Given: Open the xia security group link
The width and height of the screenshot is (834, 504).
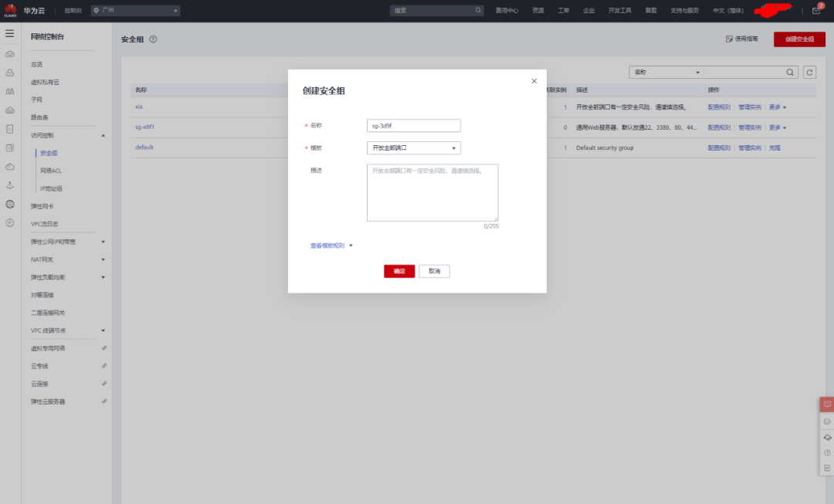Looking at the screenshot, I should (x=139, y=107).
